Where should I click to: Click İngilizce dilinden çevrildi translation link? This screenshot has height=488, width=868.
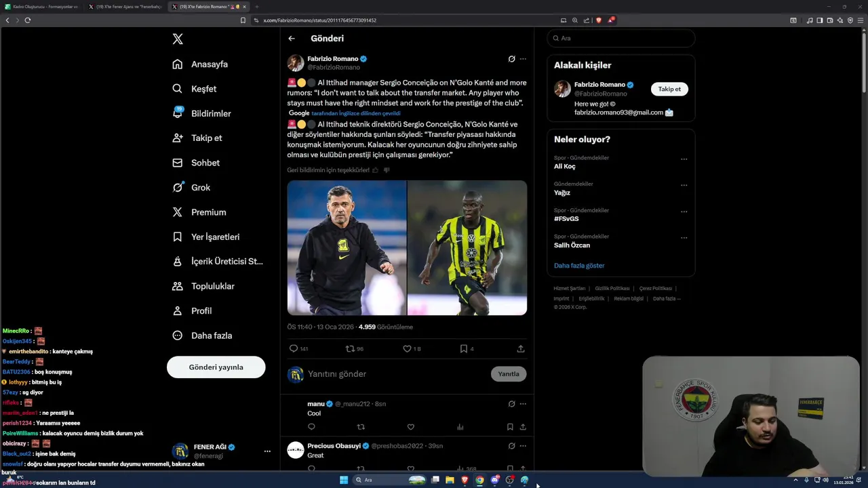[x=356, y=114]
